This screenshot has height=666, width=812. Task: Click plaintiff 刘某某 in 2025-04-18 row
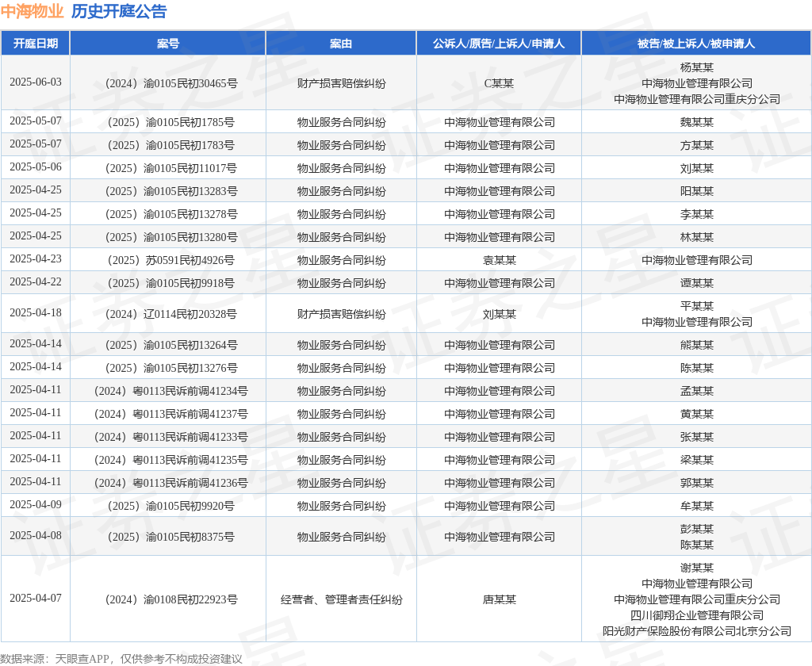point(500,314)
